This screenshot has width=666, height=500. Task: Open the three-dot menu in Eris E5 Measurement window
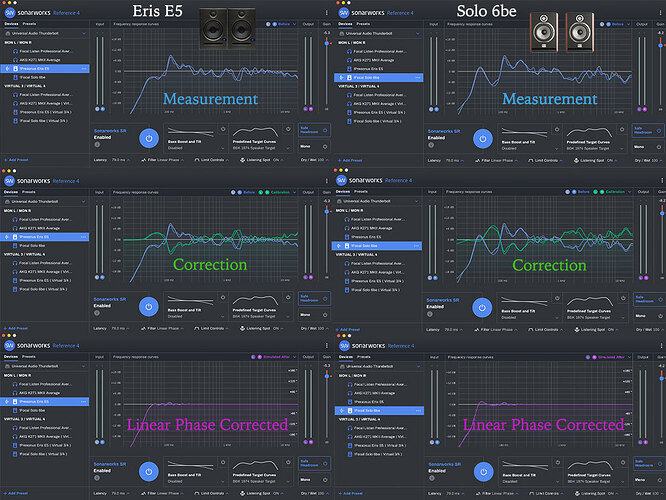pos(327,13)
